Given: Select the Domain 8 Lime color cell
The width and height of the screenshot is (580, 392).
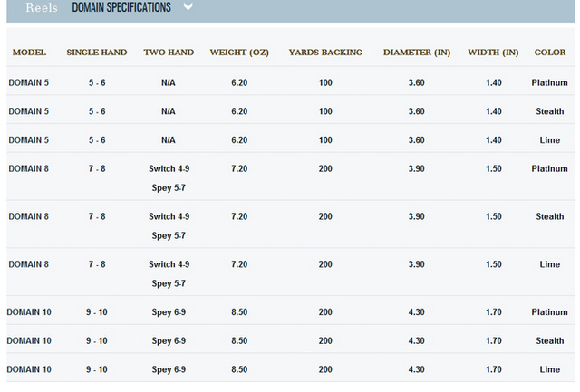Looking at the screenshot, I should [x=550, y=264].
